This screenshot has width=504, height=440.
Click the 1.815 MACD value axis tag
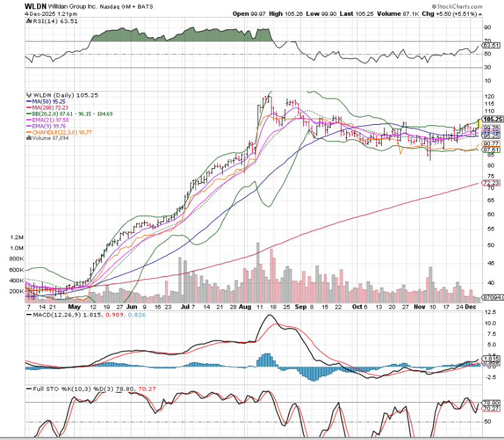490,359
